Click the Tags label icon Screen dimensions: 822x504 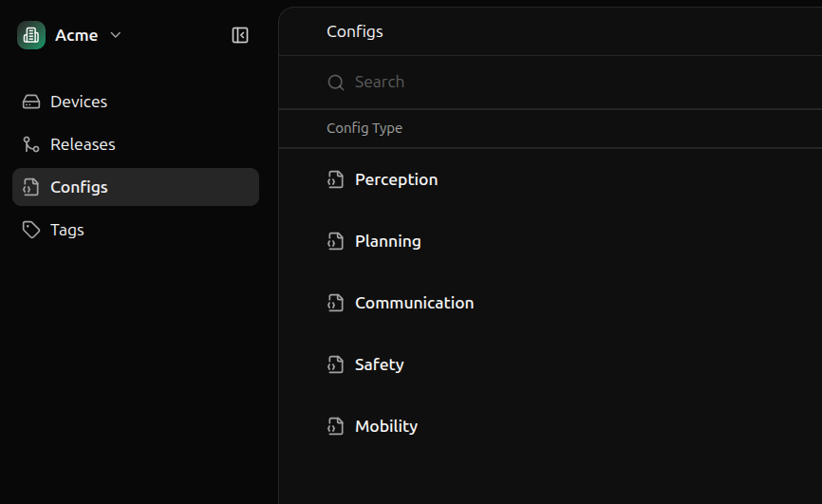[x=31, y=230]
